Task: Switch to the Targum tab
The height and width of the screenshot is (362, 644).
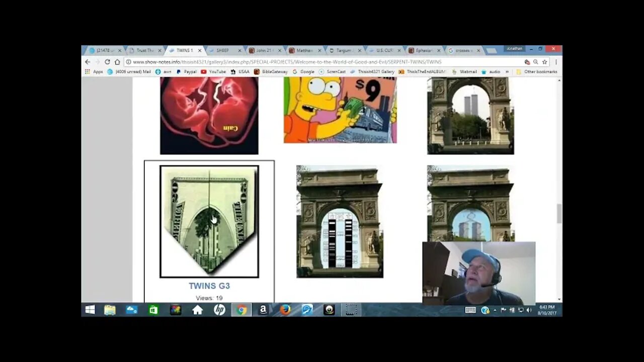Action: 344,50
